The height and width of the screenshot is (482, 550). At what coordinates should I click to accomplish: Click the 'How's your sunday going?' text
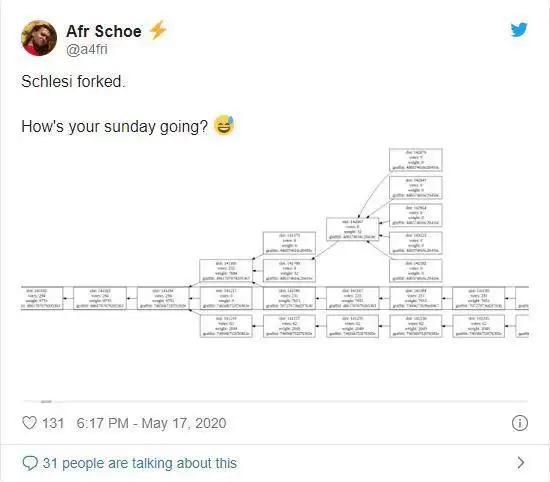click(x=114, y=126)
